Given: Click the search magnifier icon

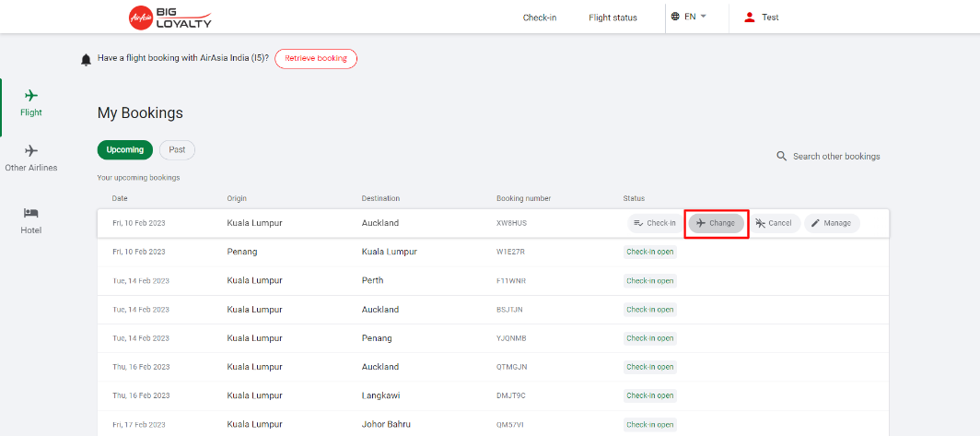Looking at the screenshot, I should click(782, 157).
